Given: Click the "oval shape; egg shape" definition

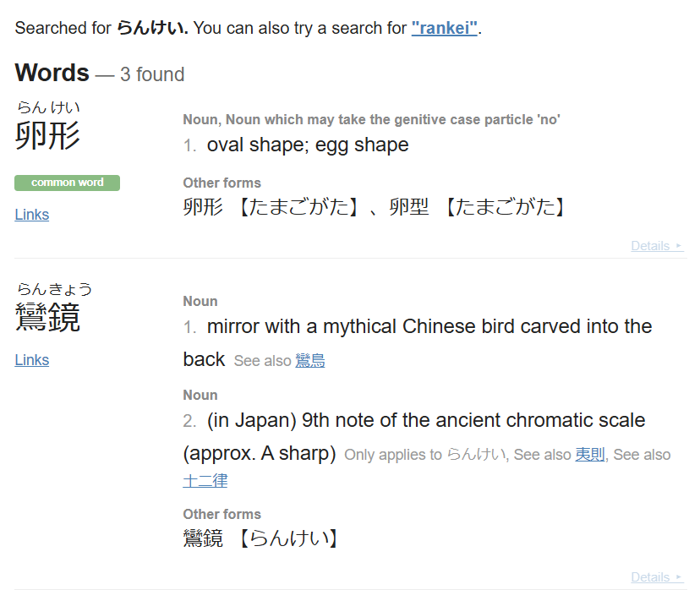Looking at the screenshot, I should (x=308, y=145).
